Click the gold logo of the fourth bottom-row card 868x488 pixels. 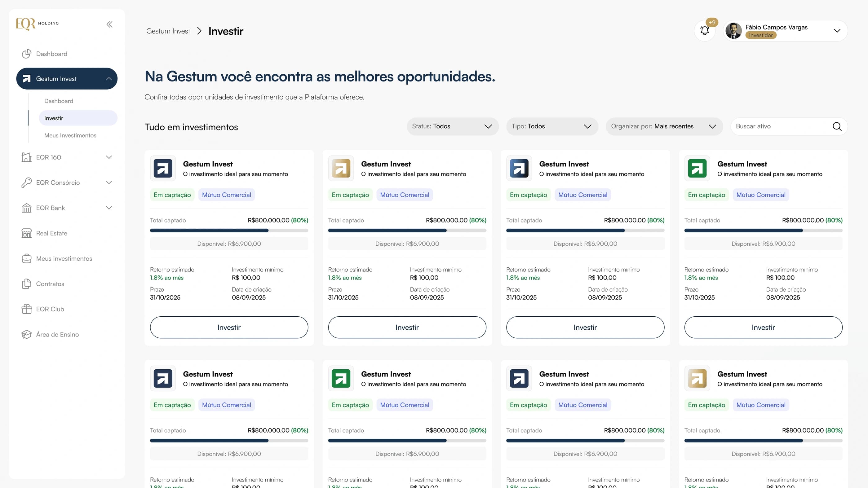[697, 378]
